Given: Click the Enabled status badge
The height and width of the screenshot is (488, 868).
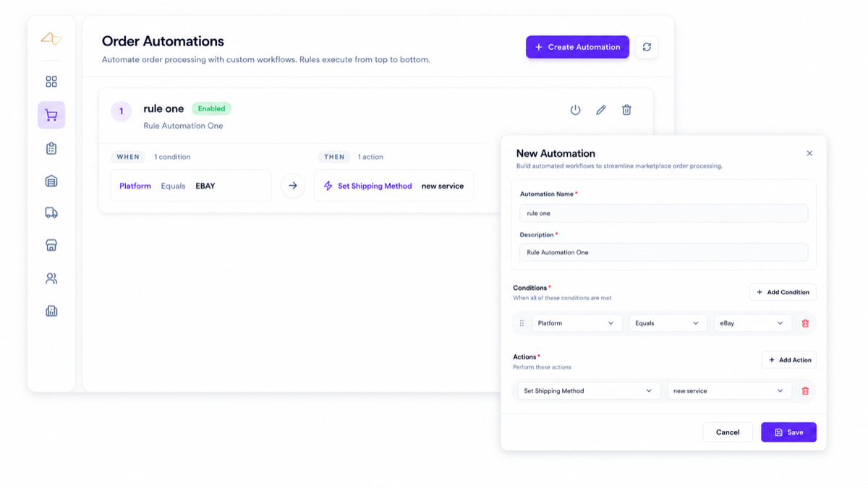Looking at the screenshot, I should (x=211, y=108).
